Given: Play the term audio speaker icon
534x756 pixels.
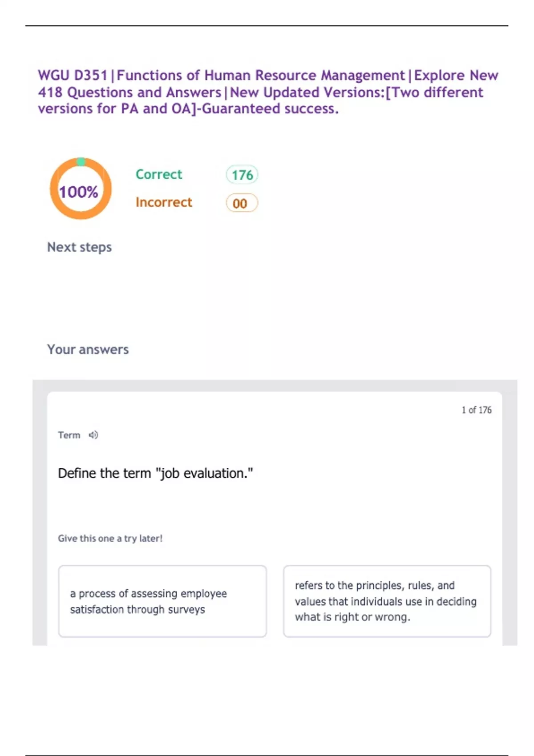Looking at the screenshot, I should pyautogui.click(x=93, y=435).
